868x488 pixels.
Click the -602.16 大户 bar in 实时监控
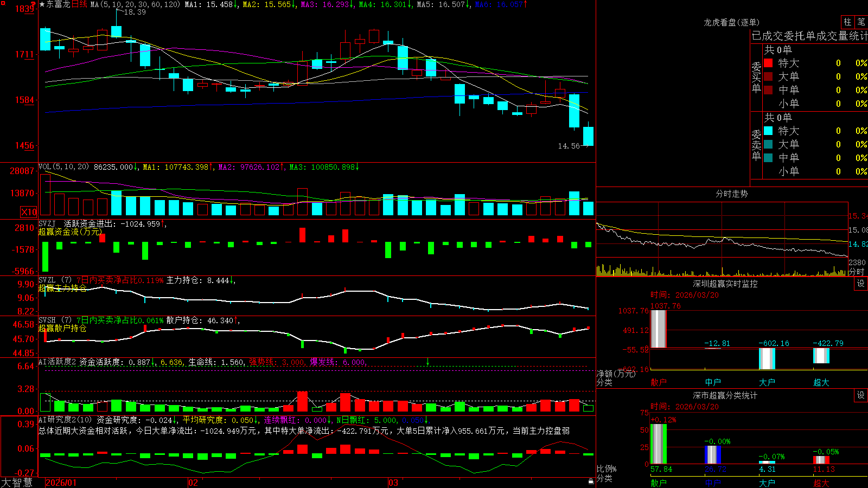(767, 358)
